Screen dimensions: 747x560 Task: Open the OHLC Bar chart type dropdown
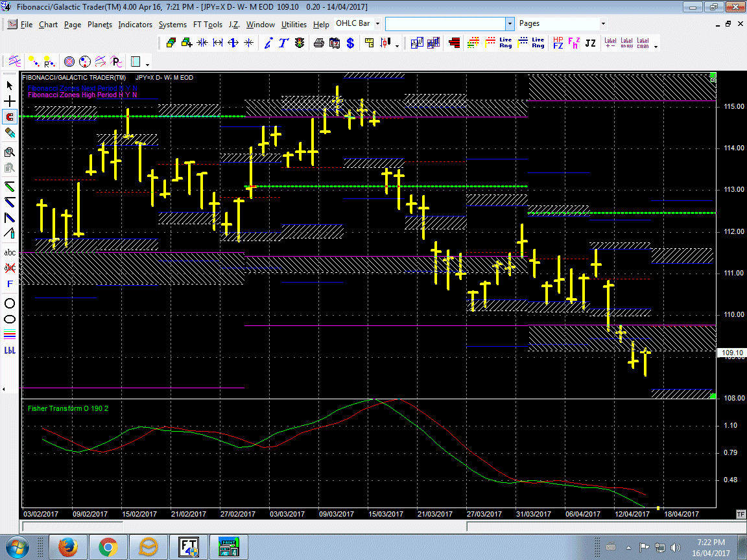(377, 23)
